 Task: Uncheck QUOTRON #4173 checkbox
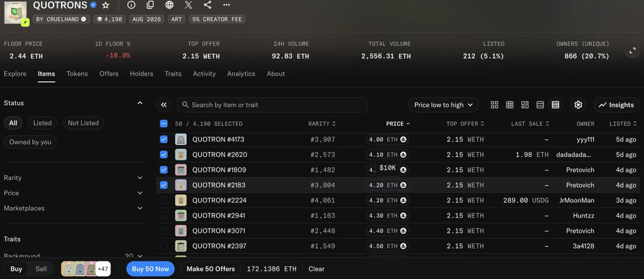[x=164, y=139]
